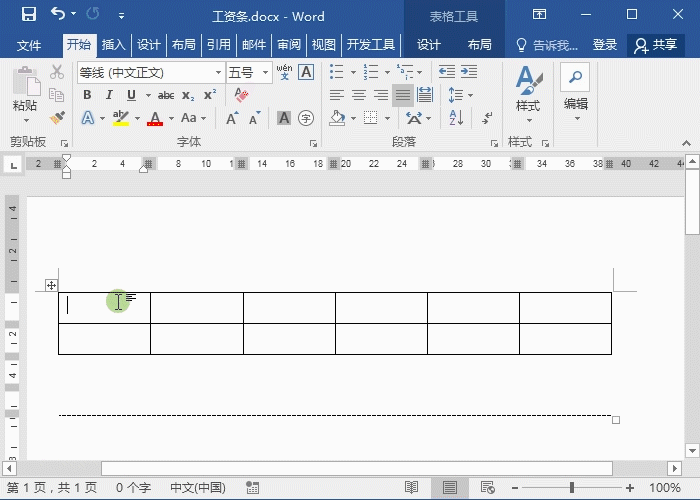Collapse the ribbon with the up arrow

[686, 143]
